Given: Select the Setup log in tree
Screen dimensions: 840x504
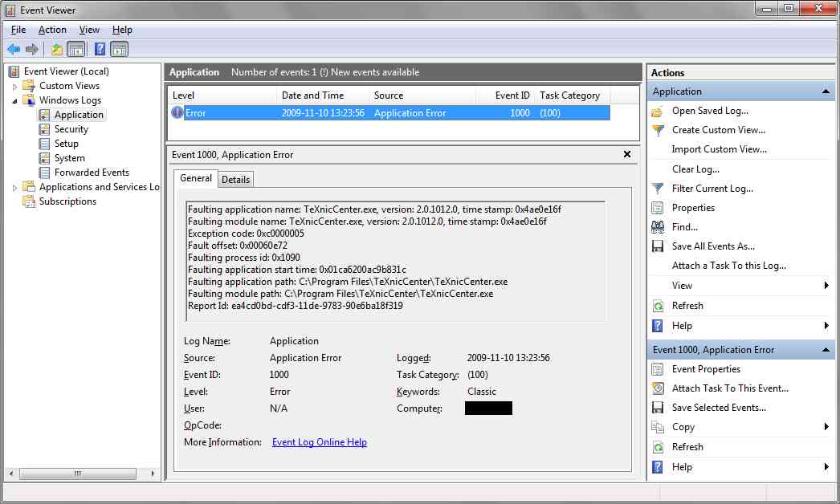Looking at the screenshot, I should pyautogui.click(x=67, y=144).
